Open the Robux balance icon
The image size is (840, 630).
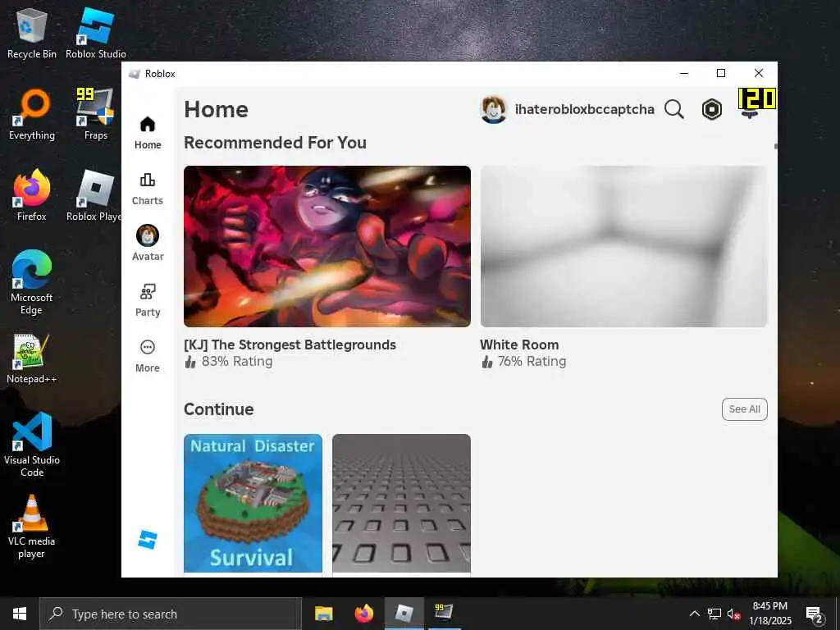[711, 109]
